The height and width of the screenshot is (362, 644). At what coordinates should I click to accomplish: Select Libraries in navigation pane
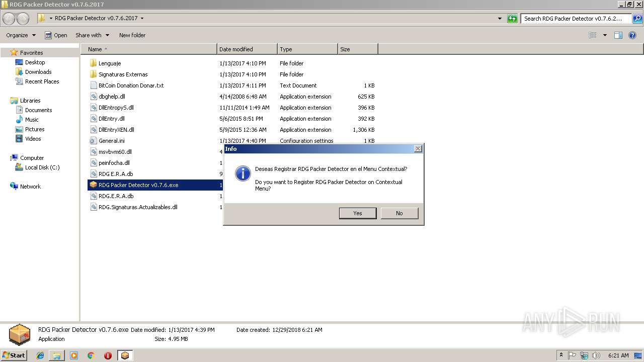[x=30, y=101]
